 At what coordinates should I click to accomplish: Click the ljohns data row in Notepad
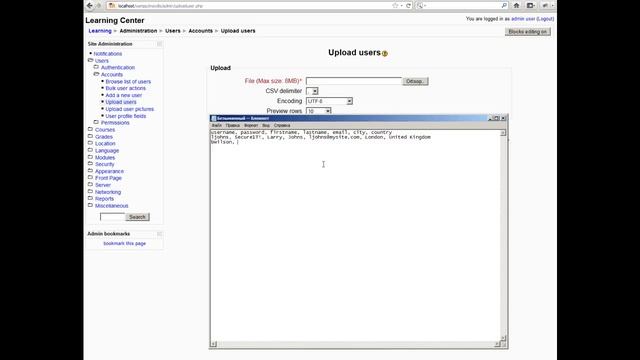click(321, 138)
